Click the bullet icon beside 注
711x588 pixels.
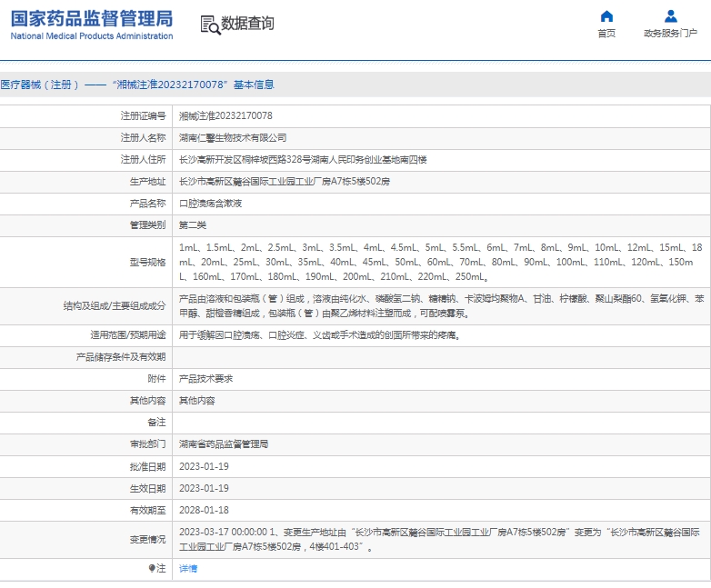click(152, 568)
